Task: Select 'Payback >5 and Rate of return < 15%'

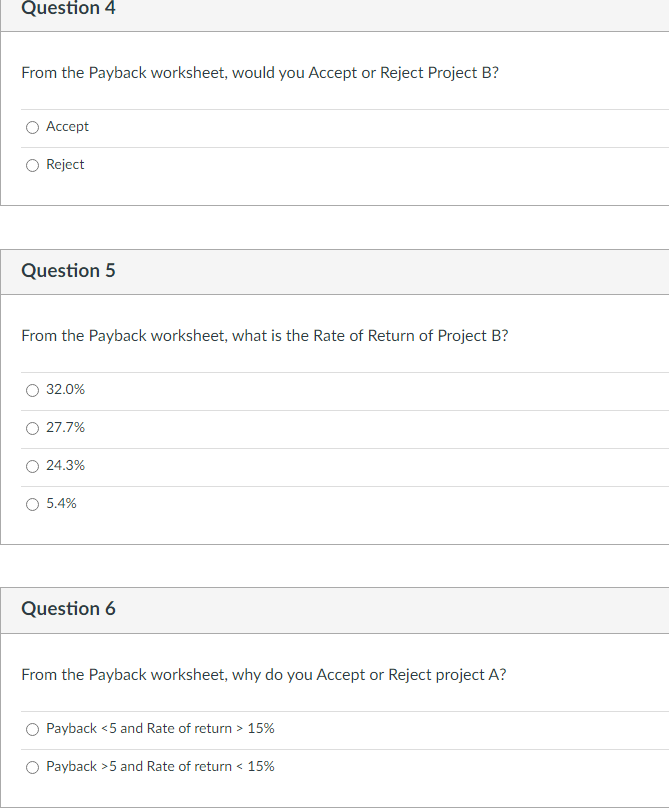Action: [32, 767]
